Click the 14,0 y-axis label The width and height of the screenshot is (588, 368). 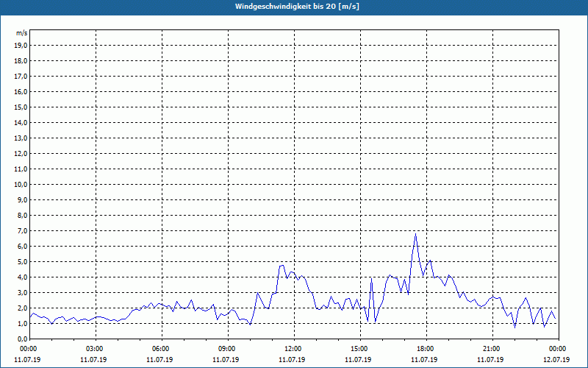pyautogui.click(x=21, y=122)
